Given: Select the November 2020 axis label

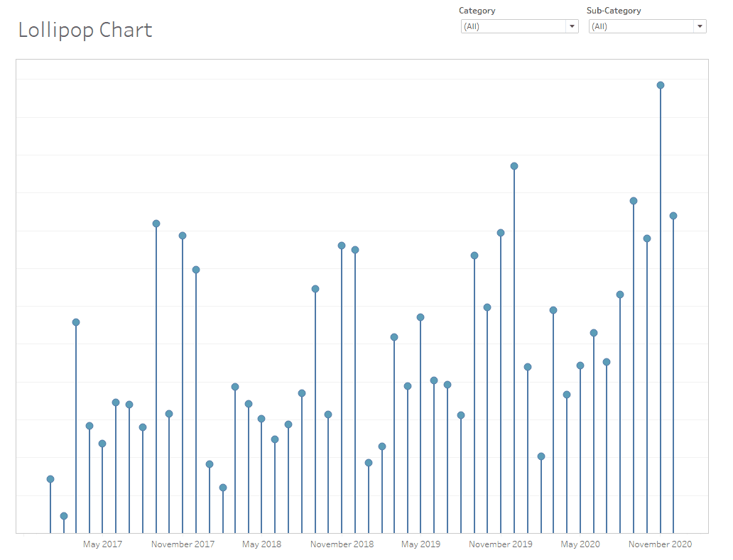Looking at the screenshot, I should tap(660, 544).
